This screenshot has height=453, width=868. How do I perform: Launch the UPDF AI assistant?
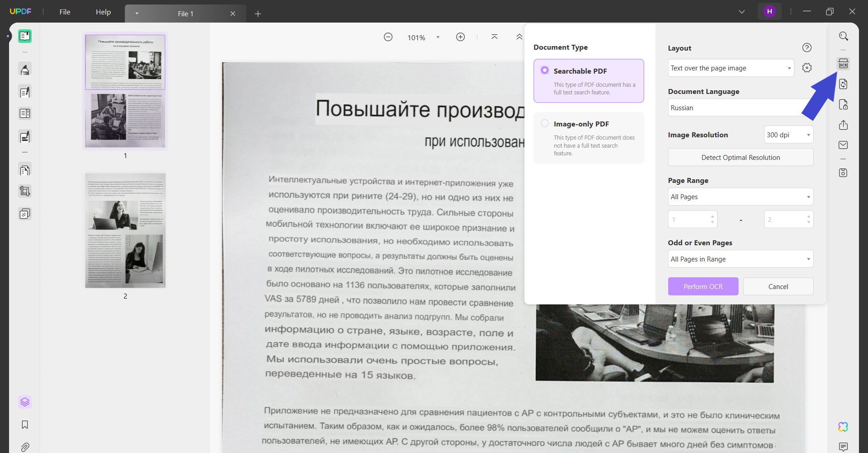click(x=843, y=426)
